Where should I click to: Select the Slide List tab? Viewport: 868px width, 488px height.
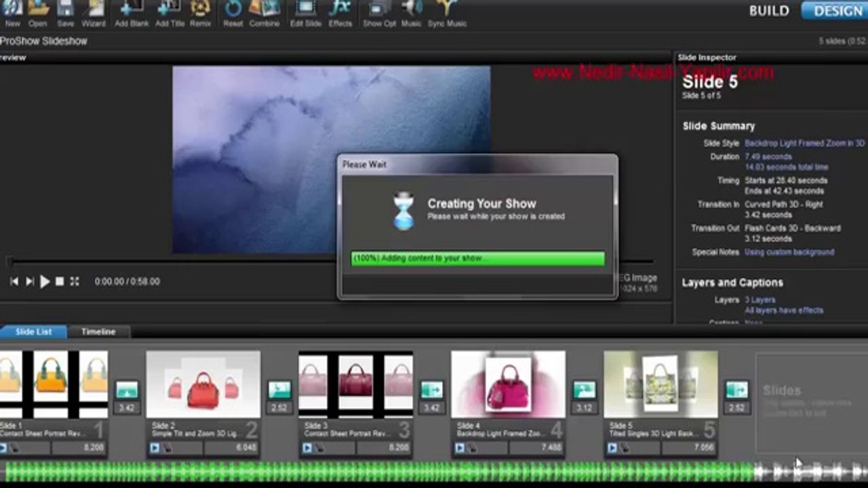click(34, 331)
